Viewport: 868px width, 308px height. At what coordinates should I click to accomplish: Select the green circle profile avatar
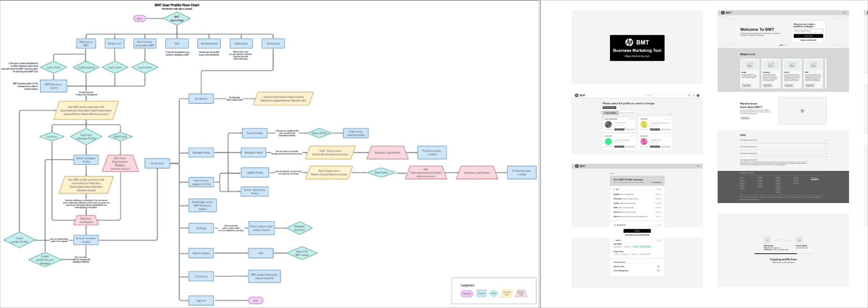(608, 141)
